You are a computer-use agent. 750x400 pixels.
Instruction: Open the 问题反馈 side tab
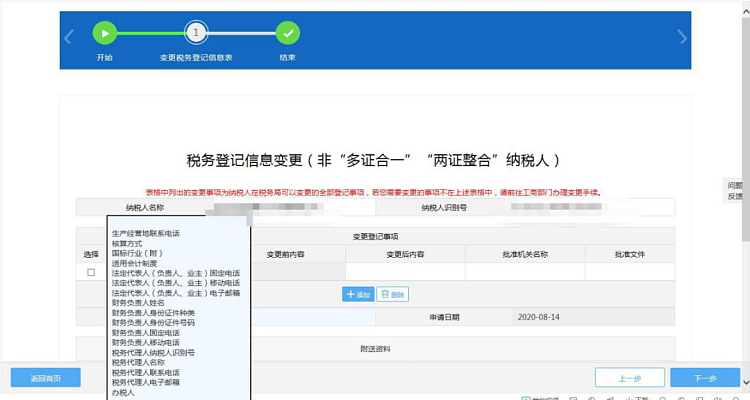(735, 190)
